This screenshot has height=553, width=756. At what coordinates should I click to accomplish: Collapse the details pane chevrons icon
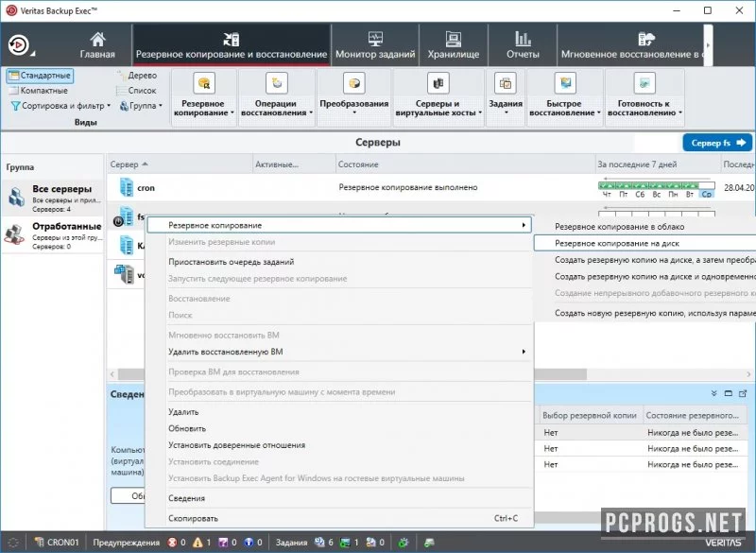click(713, 393)
